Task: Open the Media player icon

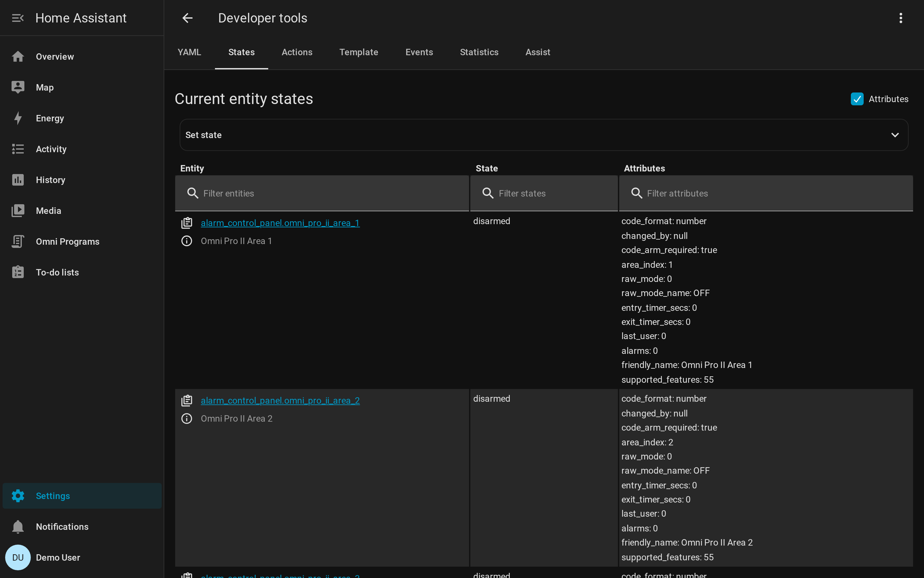Action: click(18, 211)
